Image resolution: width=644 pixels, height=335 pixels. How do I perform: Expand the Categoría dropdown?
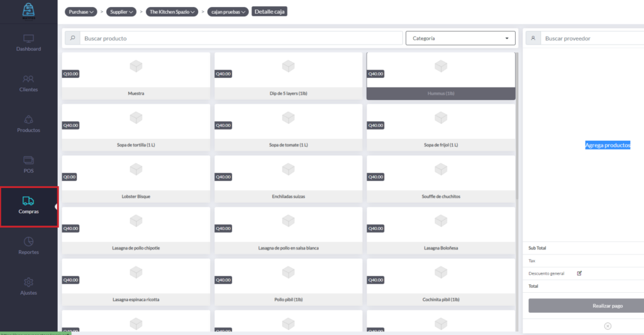[460, 38]
